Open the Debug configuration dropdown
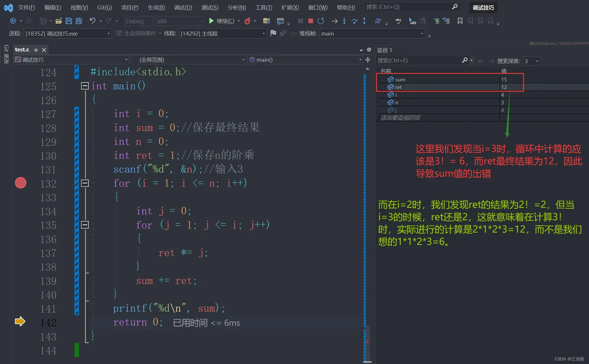 point(138,21)
